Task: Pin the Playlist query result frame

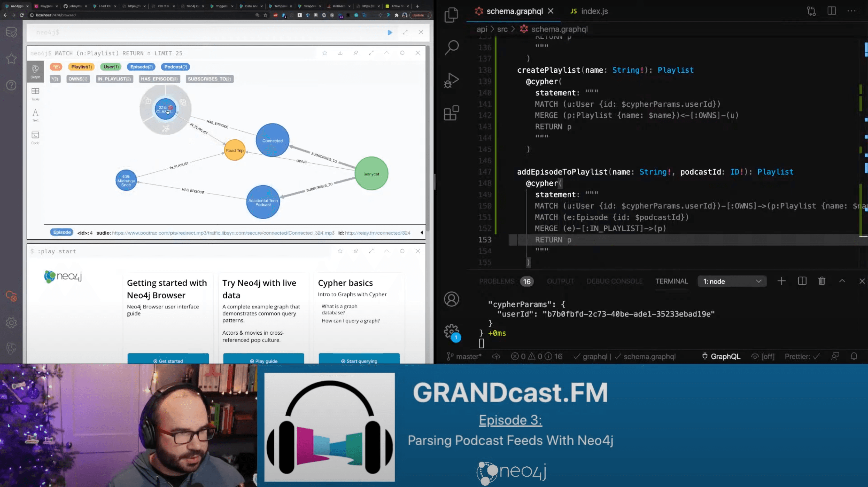Action: tap(356, 53)
